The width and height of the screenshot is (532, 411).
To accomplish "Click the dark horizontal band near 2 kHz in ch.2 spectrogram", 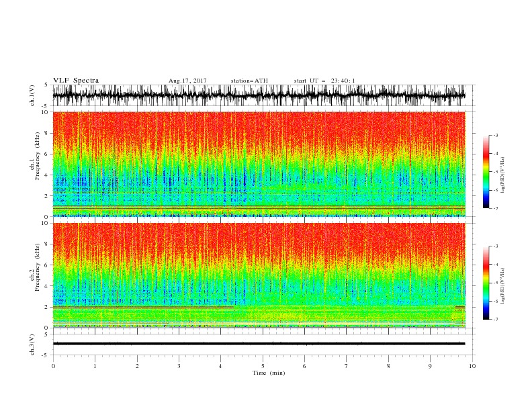I will [x=143, y=307].
